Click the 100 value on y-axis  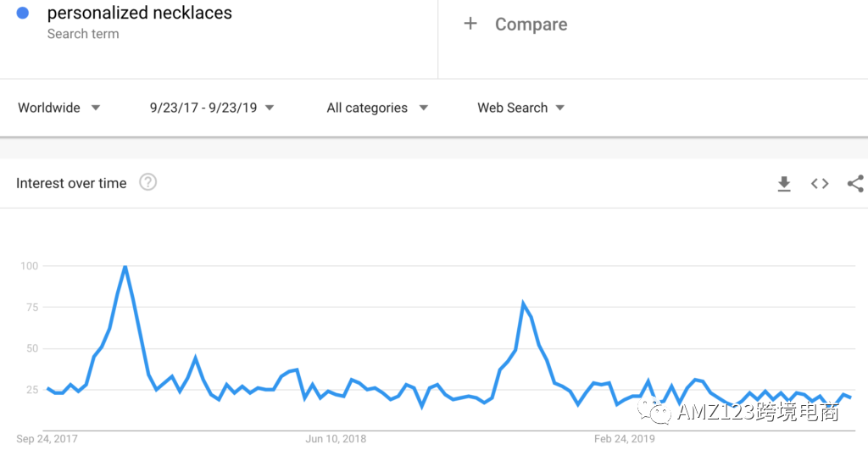click(29, 266)
